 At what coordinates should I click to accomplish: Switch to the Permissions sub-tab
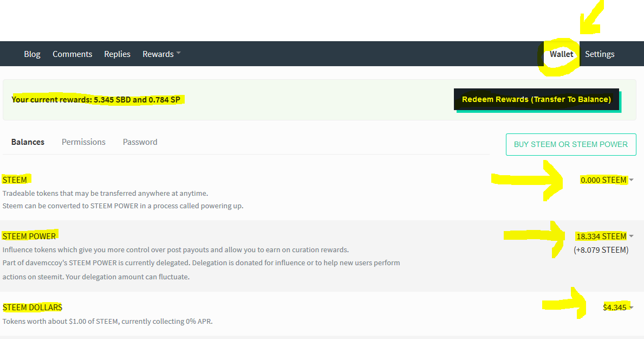point(83,142)
